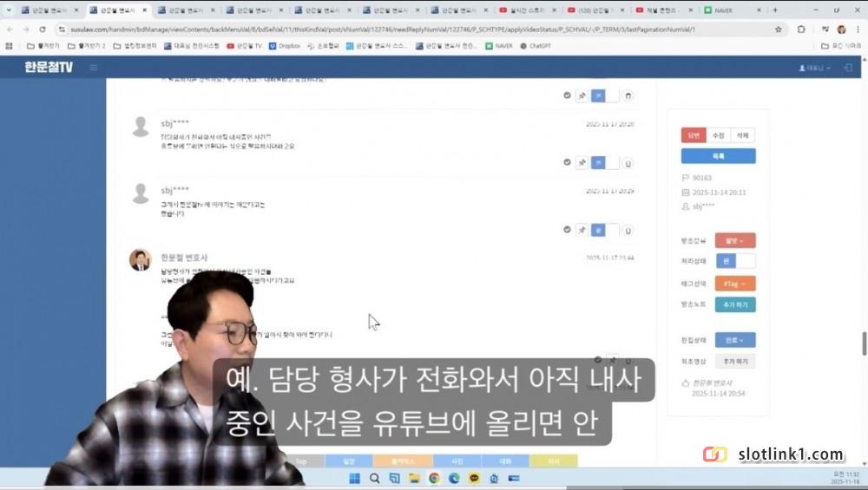The height and width of the screenshot is (490, 868).
Task: Go back with the browser back arrow
Action: [10, 29]
